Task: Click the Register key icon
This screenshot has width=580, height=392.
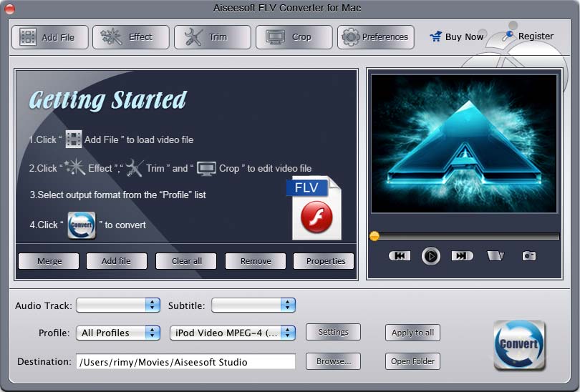Action: tap(508, 36)
